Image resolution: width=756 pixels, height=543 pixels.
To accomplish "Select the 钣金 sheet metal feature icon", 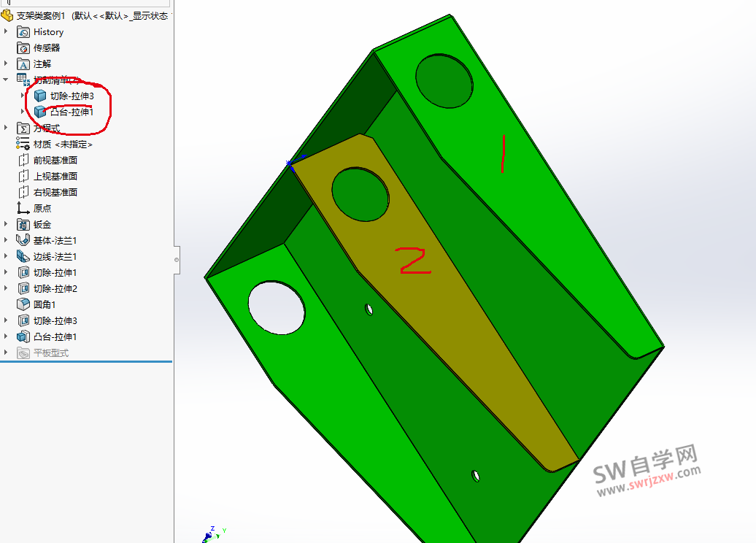I will point(22,224).
